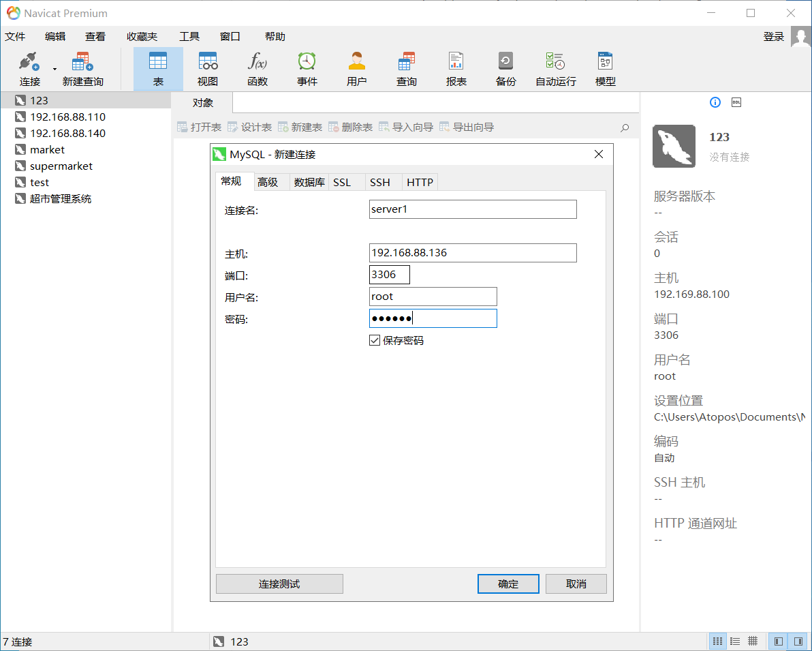Open the View (视图) toolbar icon
The image size is (812, 651).
click(208, 68)
